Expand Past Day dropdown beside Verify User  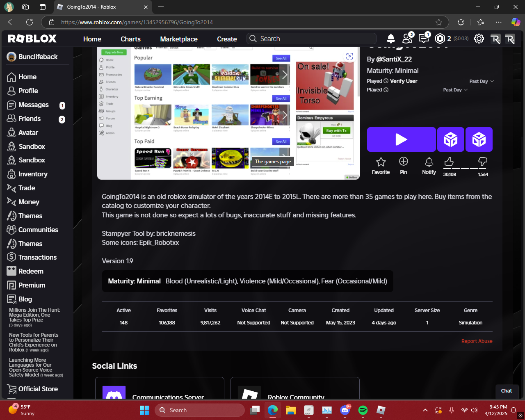click(x=482, y=81)
